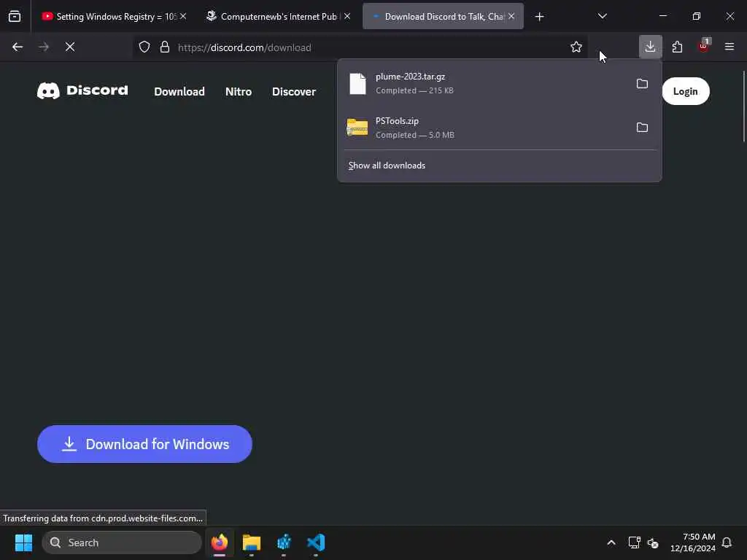Open the Firefox hamburger menu
The width and height of the screenshot is (747, 560).
coord(729,47)
